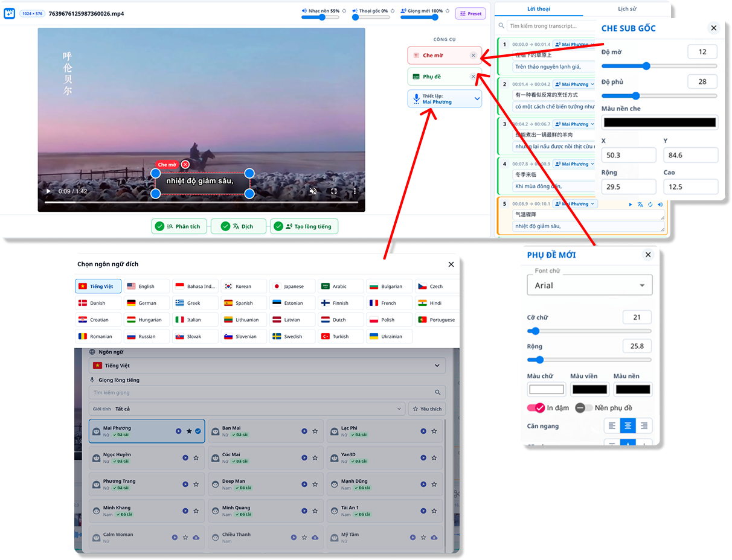Select Tiếng Việt as target language
The width and height of the screenshot is (732, 560).
point(98,286)
